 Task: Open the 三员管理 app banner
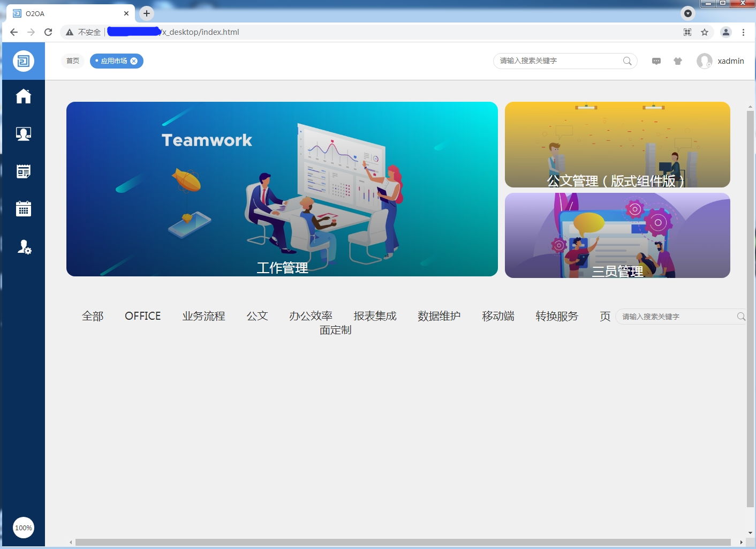617,236
